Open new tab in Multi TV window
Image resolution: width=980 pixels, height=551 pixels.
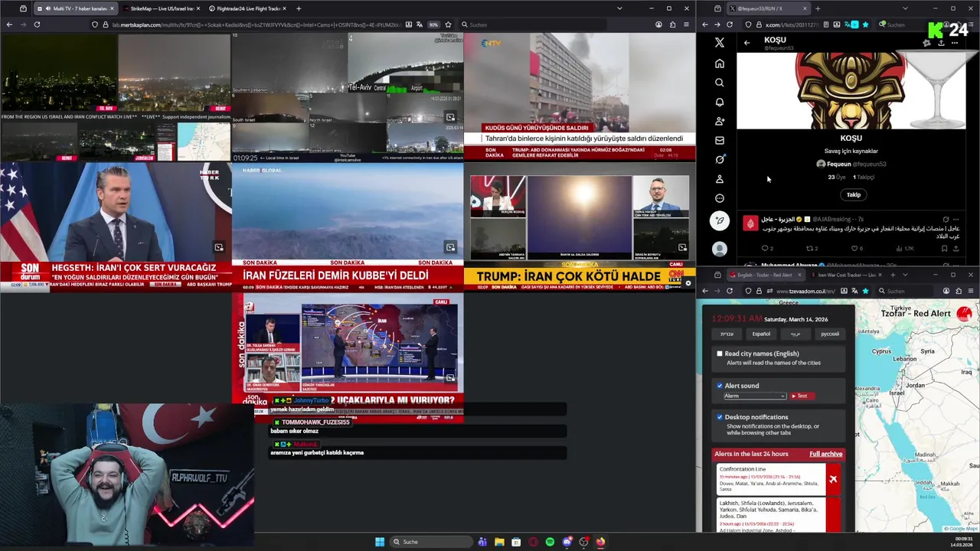[299, 8]
